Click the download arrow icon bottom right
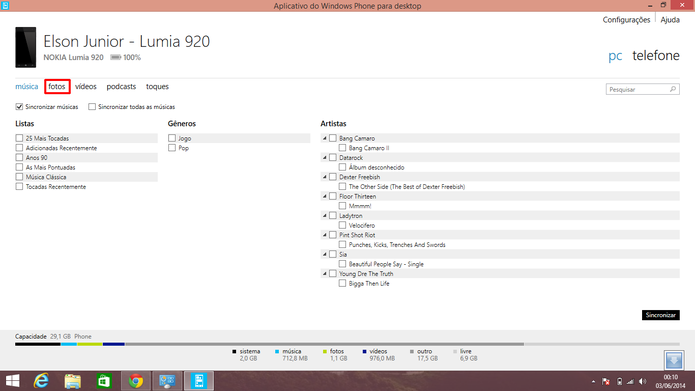Screen dimensions: 695x391 (674, 360)
